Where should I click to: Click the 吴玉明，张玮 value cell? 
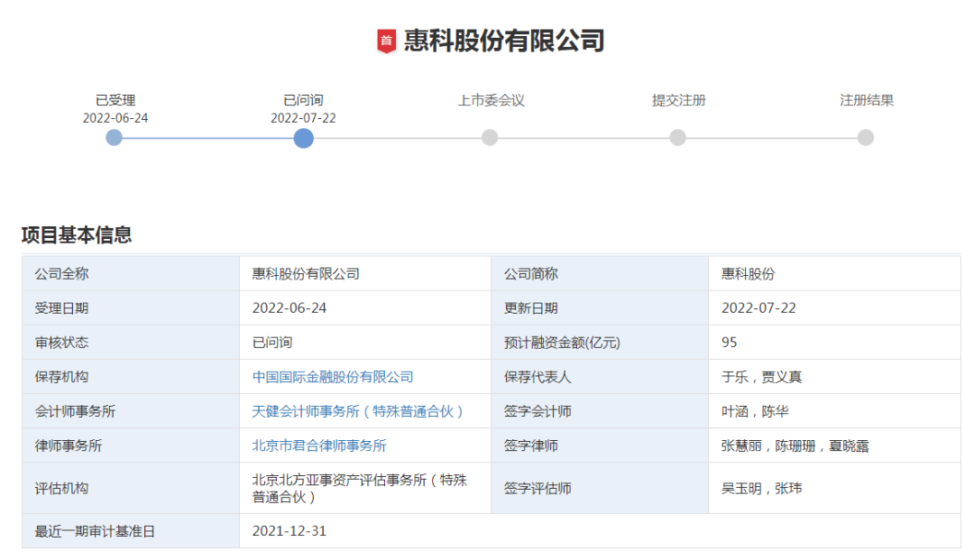point(834,488)
